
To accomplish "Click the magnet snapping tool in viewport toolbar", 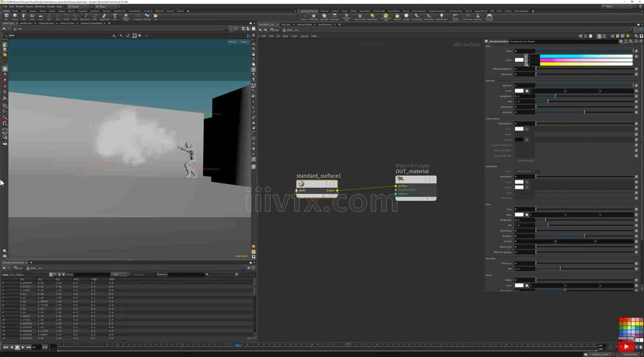I will 5,124.
